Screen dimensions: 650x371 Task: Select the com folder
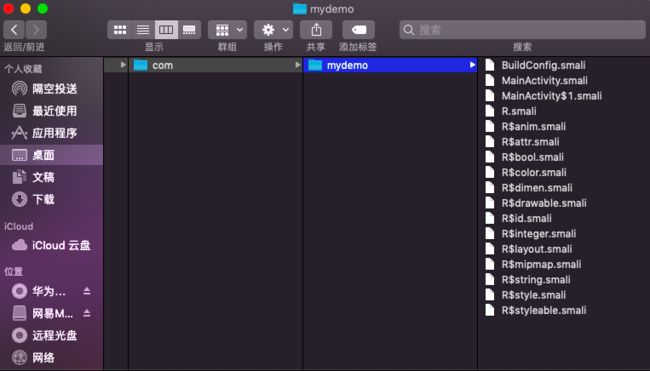216,65
